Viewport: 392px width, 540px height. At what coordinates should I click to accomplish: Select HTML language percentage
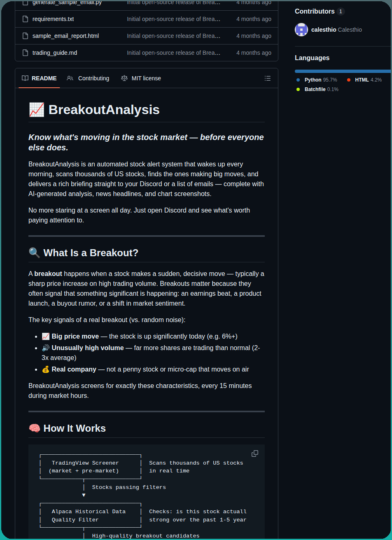[x=368, y=80]
